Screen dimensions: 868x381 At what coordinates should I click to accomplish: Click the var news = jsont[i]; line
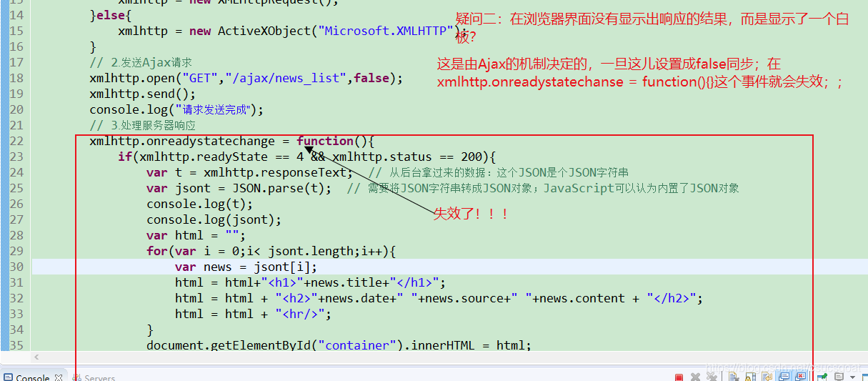(x=246, y=267)
